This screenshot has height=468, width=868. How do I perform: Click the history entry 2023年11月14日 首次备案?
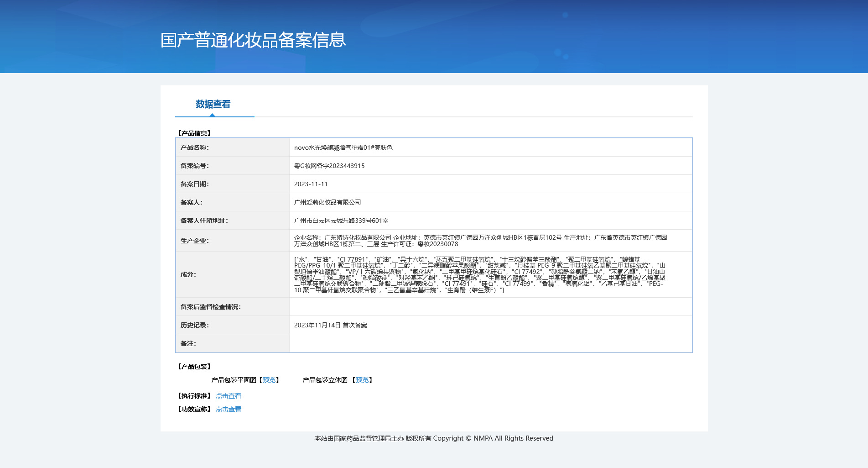pyautogui.click(x=331, y=325)
